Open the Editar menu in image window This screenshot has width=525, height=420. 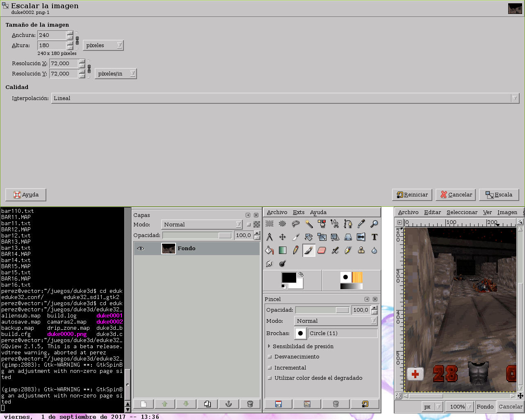coord(432,212)
